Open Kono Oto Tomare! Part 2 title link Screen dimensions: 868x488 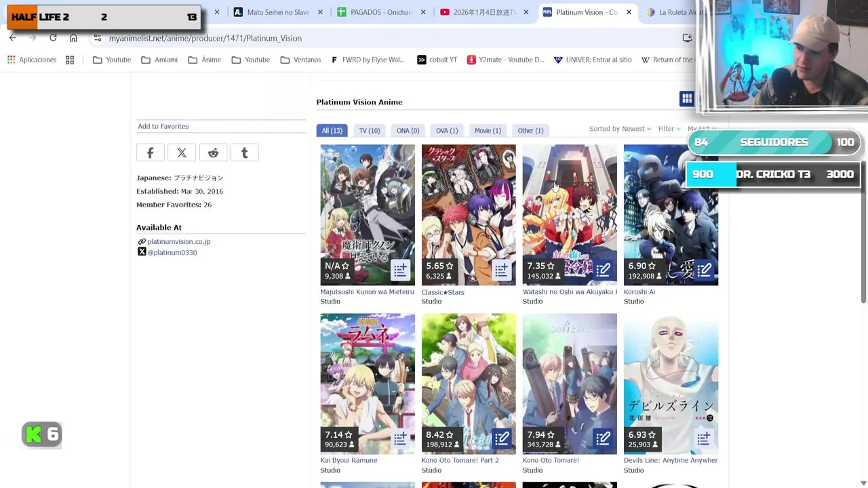[460, 460]
